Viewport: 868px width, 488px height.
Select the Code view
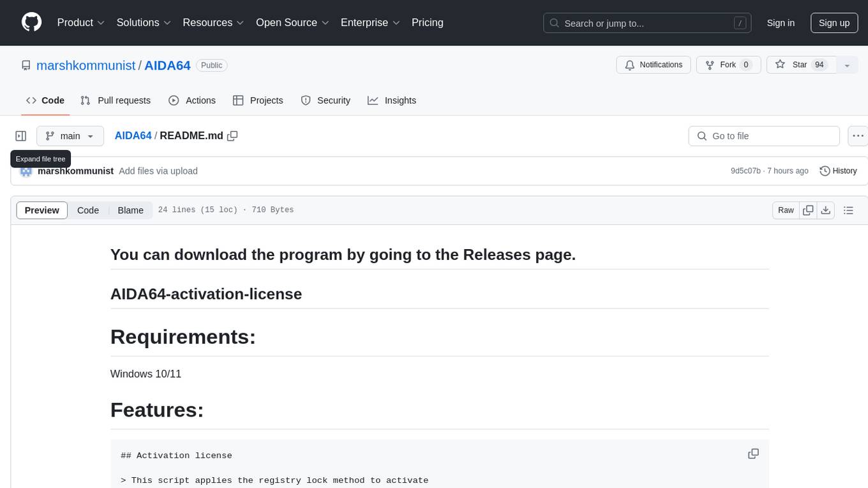point(88,210)
